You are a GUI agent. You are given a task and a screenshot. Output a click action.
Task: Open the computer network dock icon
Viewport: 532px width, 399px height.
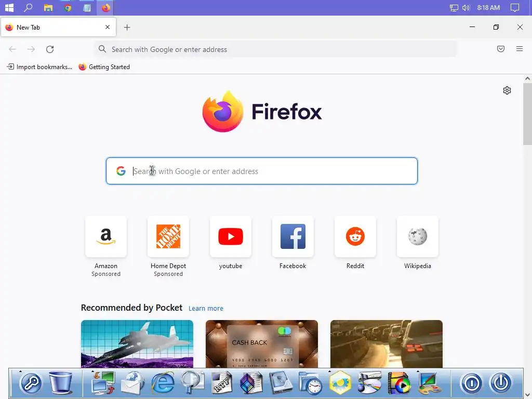pos(103,383)
